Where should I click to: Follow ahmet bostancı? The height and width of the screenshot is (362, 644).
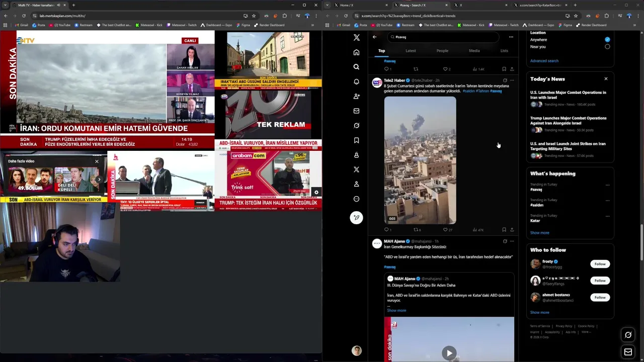point(600,298)
